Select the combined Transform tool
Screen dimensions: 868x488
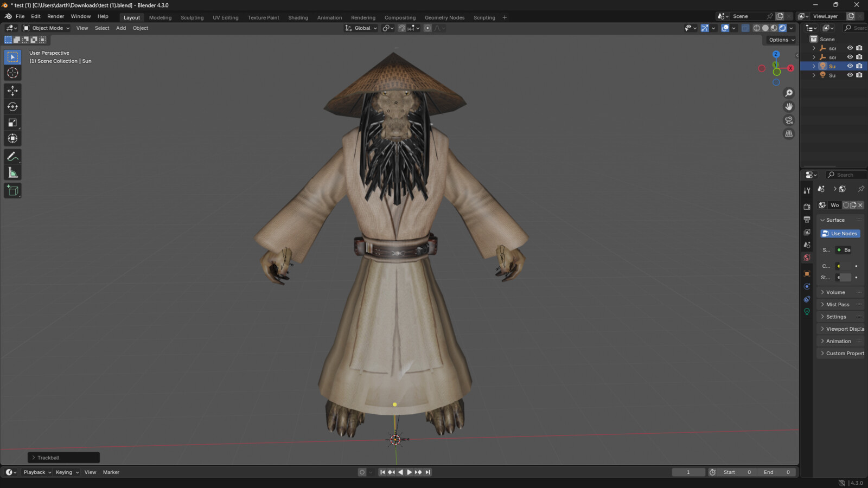tap(12, 139)
